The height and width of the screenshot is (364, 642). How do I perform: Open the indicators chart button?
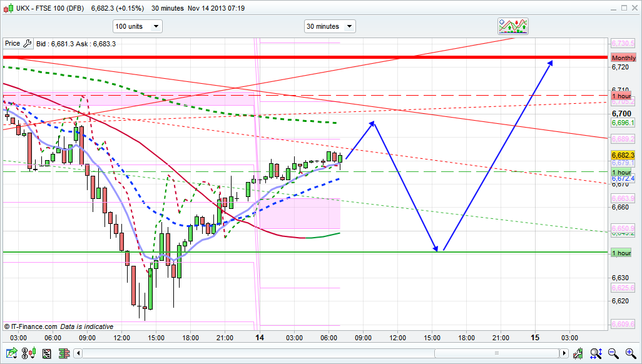click(x=513, y=26)
